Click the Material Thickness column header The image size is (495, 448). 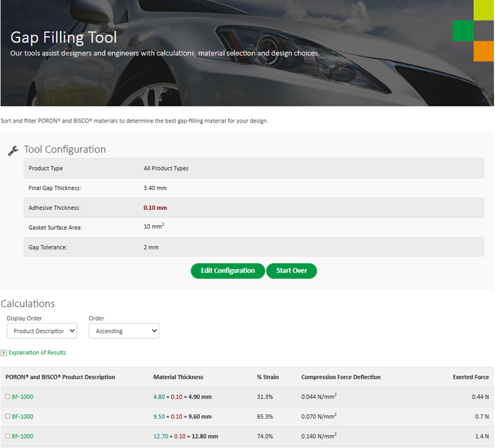pos(178,377)
